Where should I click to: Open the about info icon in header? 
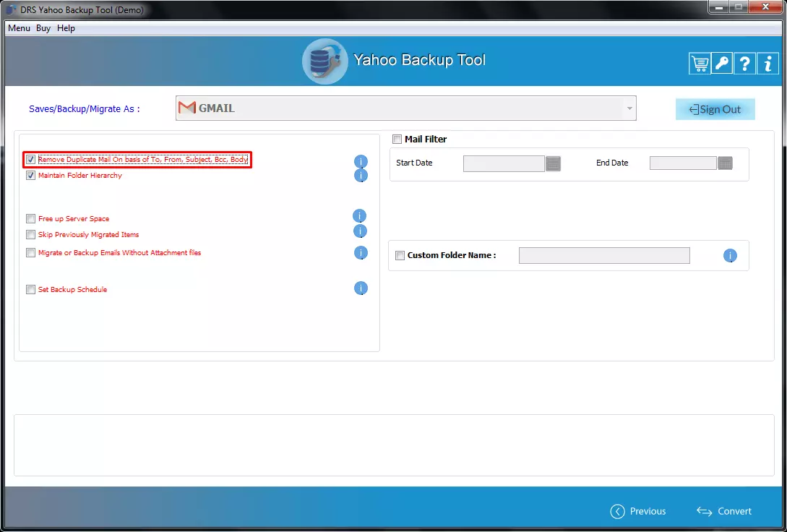click(767, 64)
